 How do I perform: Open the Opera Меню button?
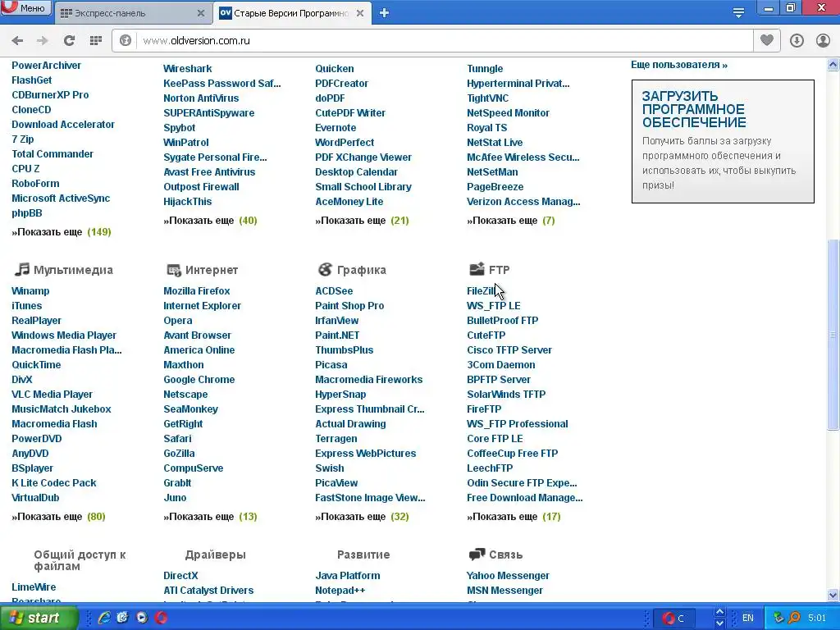(x=25, y=8)
